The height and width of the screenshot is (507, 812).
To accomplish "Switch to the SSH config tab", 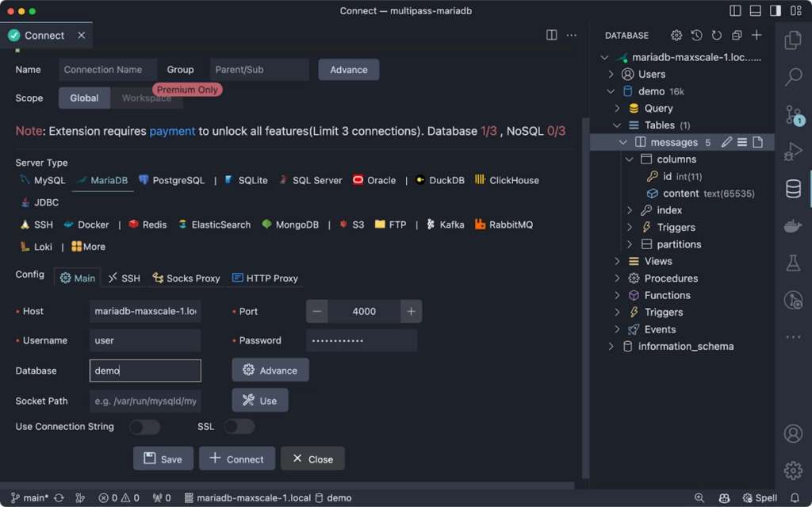I will coord(124,278).
